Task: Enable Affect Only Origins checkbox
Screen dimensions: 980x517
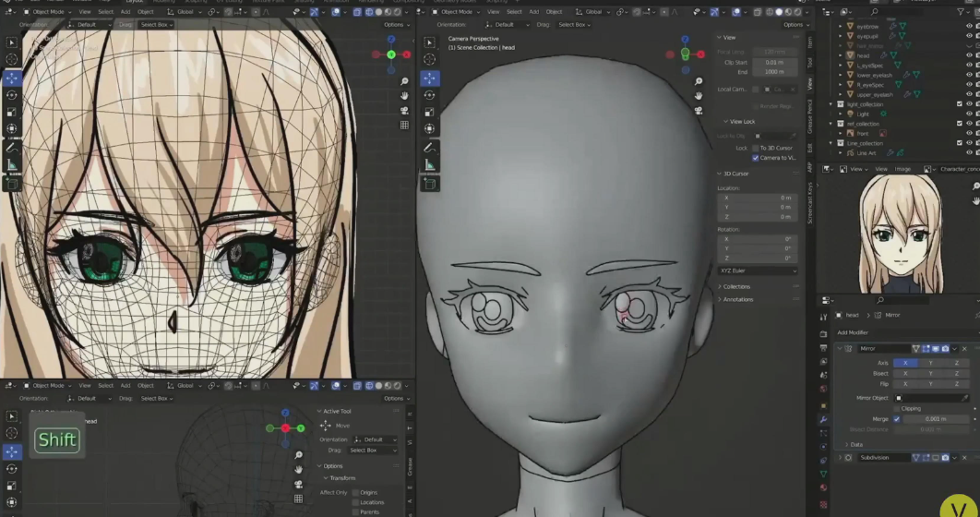Action: tap(355, 493)
